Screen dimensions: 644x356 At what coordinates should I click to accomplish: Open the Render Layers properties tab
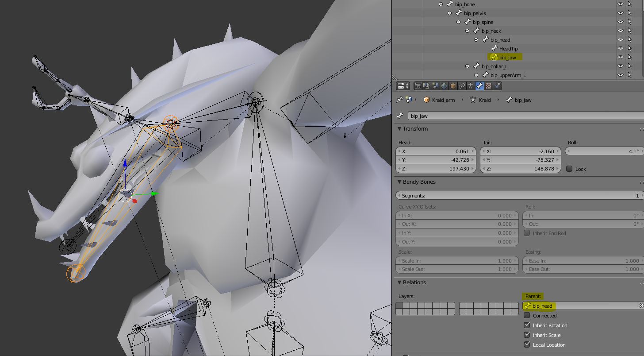(426, 86)
